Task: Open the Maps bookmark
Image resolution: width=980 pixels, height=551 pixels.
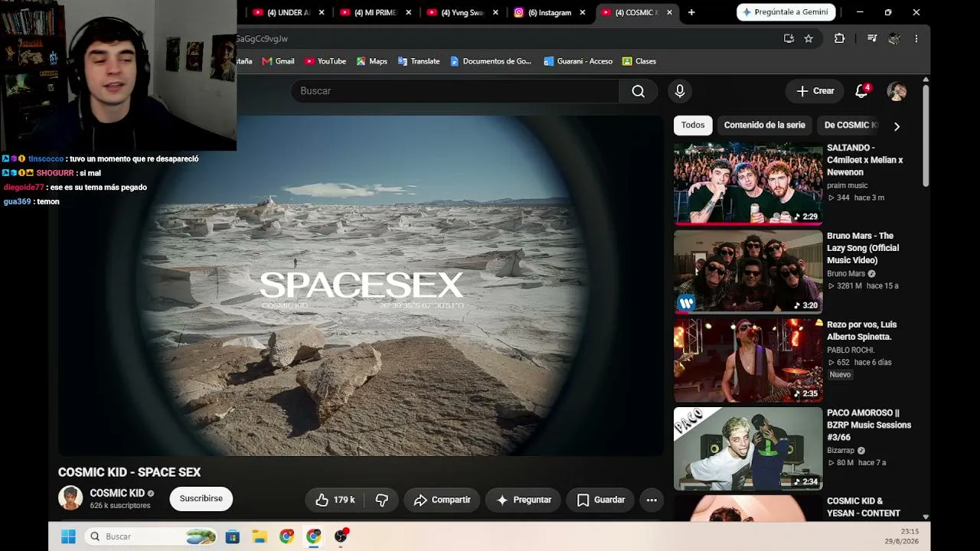Action: (x=371, y=61)
